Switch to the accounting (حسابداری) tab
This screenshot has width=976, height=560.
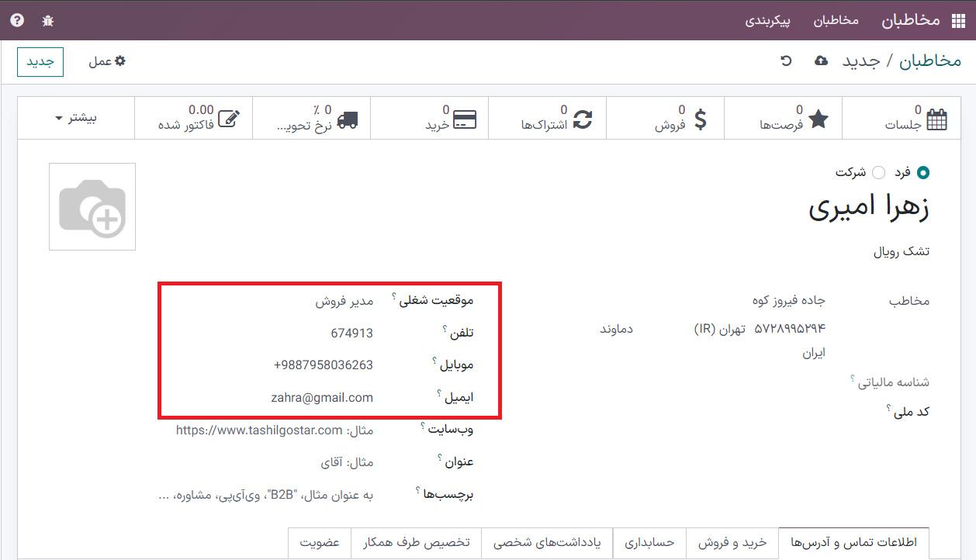[x=649, y=543]
